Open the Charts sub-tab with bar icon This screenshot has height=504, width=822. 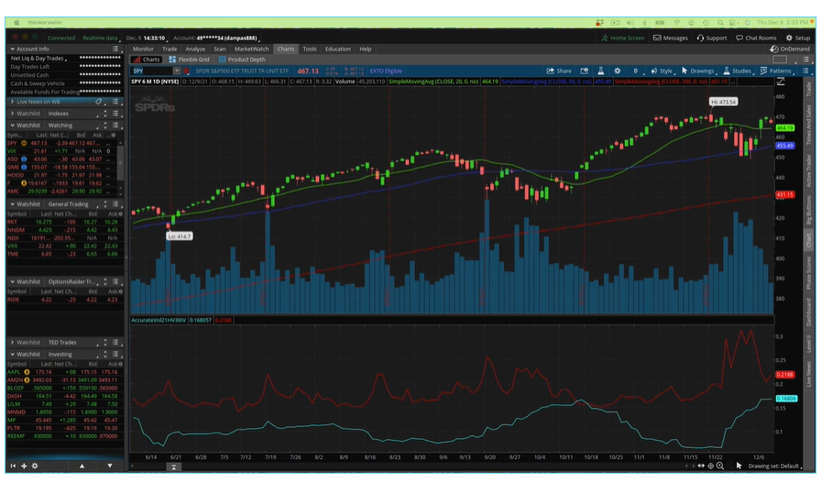147,60
